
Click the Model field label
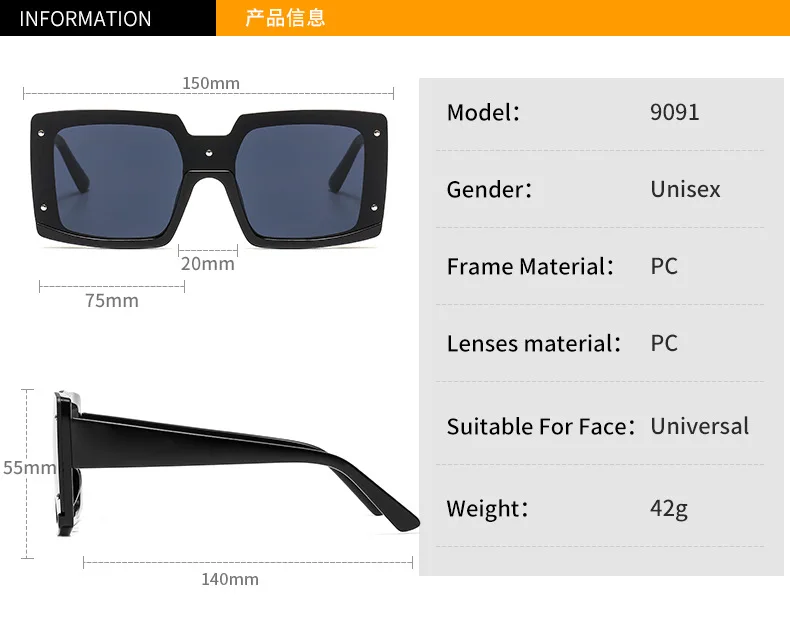[x=483, y=112]
